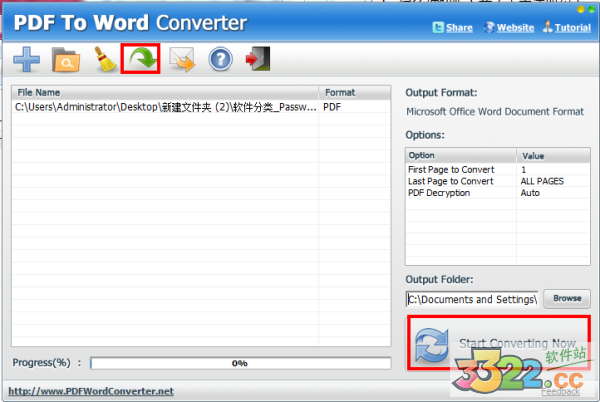
Task: Click the envelope send email icon
Action: (x=182, y=59)
